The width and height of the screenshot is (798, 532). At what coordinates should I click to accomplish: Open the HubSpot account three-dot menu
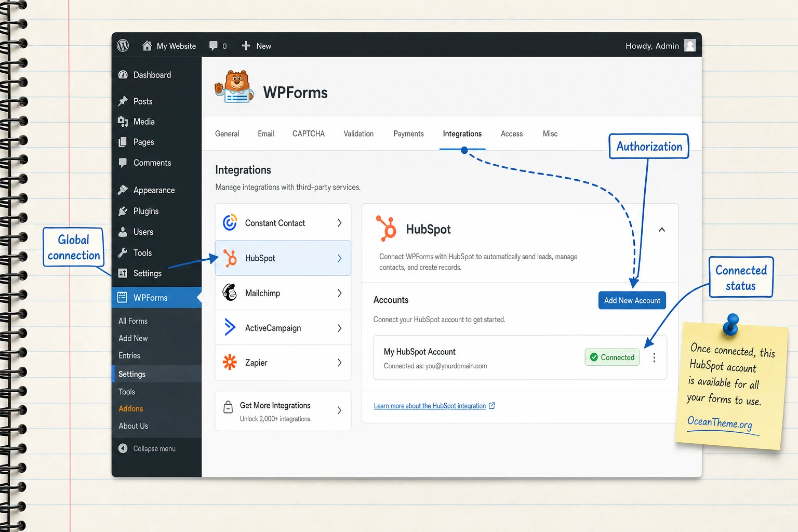point(654,357)
